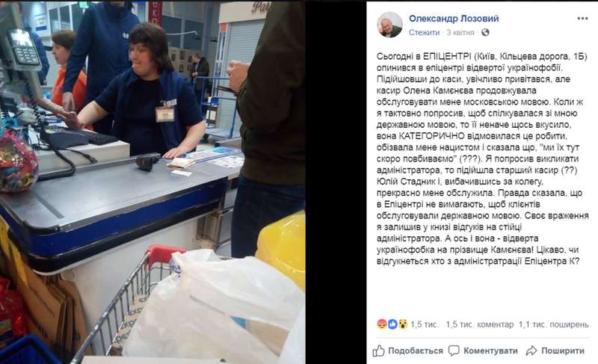The image size is (598, 364).
Task: Open the Олександр Лозовий profile name link
Action: coord(454,18)
